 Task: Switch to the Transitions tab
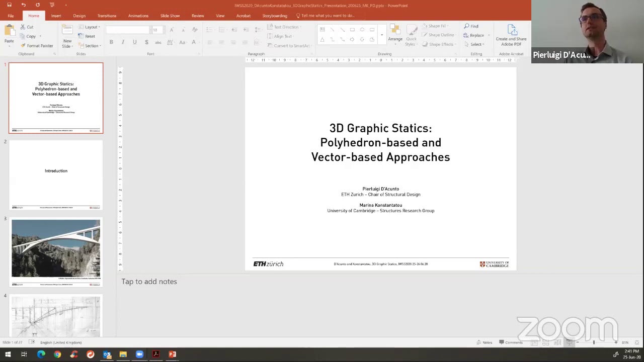(x=107, y=16)
